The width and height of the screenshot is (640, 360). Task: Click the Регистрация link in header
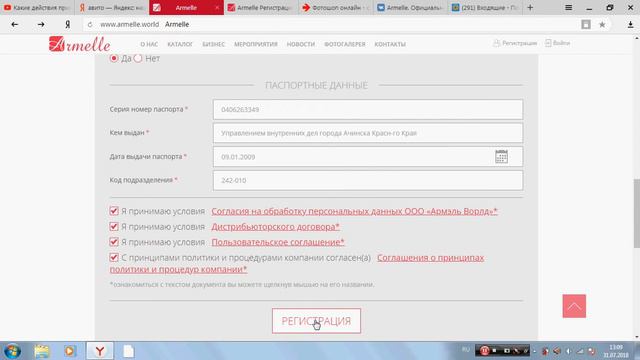pyautogui.click(x=515, y=43)
